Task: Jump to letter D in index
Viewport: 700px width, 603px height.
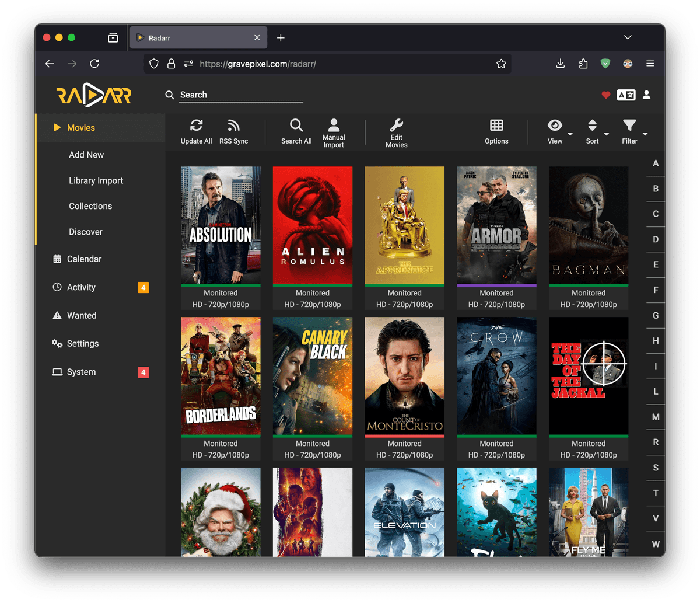Action: coord(656,239)
